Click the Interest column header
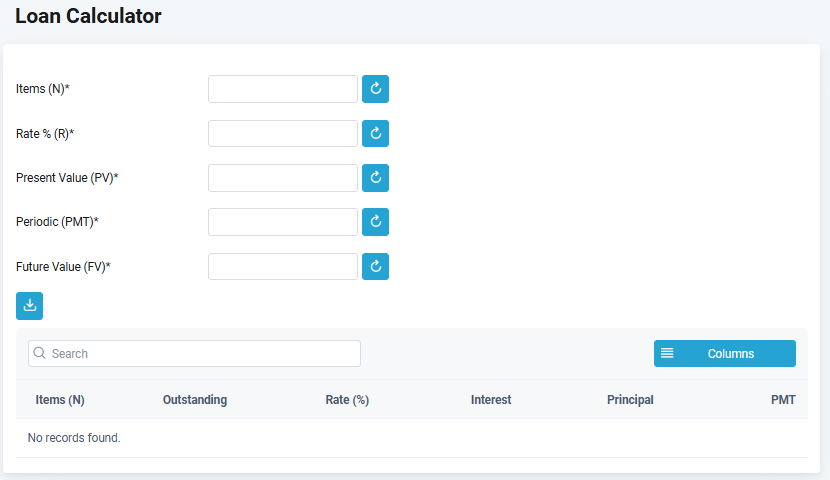 pos(491,400)
